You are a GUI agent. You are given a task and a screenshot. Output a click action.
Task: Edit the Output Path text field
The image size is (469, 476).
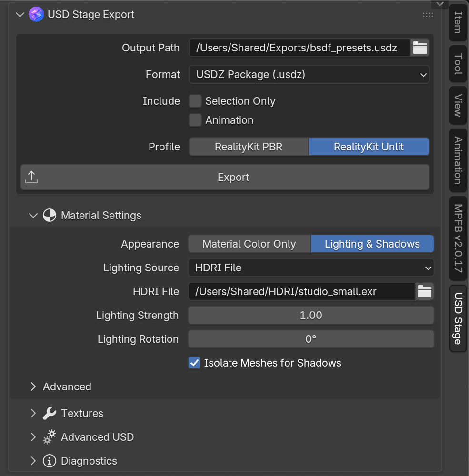pos(299,48)
